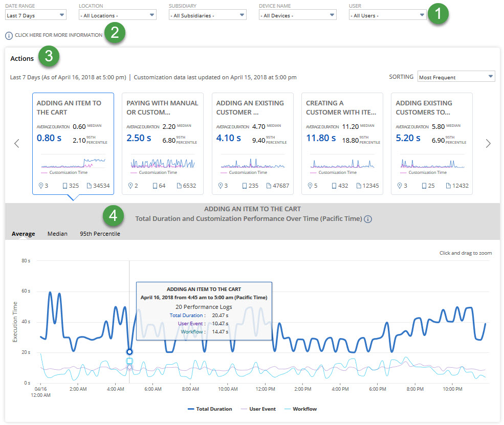Viewport: 504px width, 425px height.
Task: Show next action cards with right arrow
Action: (488, 143)
